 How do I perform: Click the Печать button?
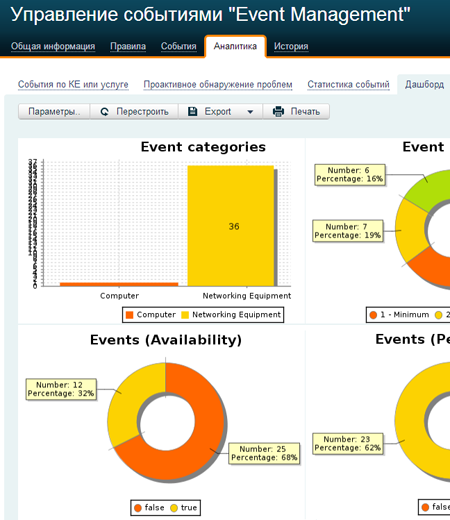tap(296, 111)
